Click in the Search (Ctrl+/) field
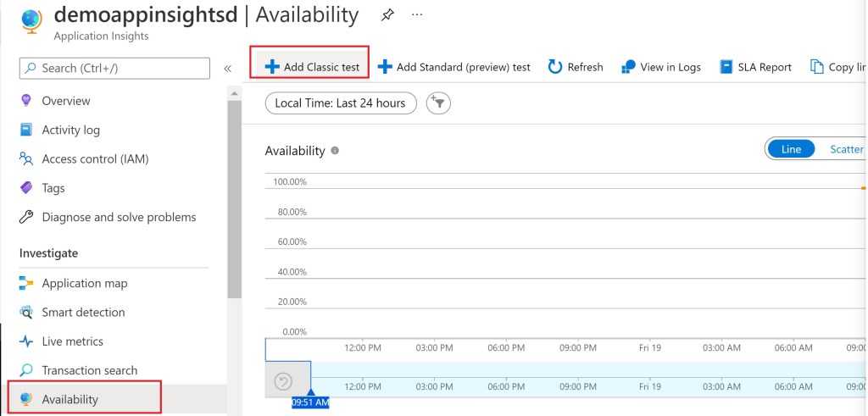The height and width of the screenshot is (416, 868). pyautogui.click(x=114, y=69)
